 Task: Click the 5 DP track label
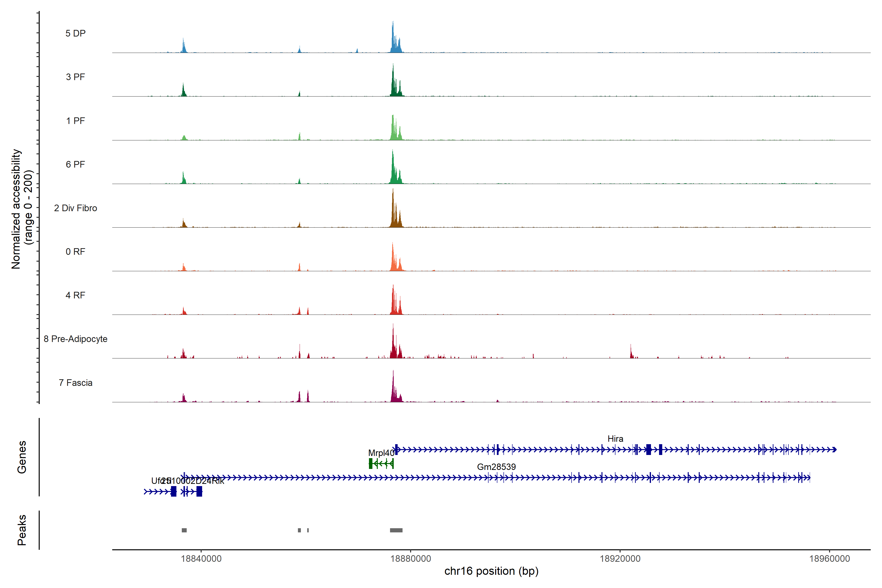pyautogui.click(x=75, y=33)
